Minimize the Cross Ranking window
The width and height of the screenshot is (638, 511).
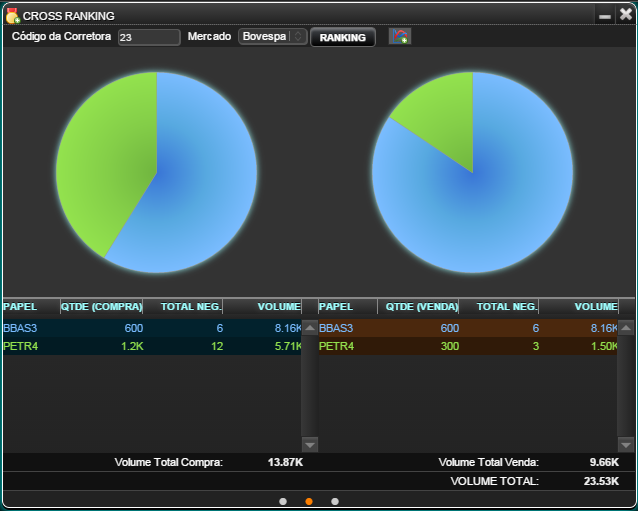pyautogui.click(x=605, y=16)
